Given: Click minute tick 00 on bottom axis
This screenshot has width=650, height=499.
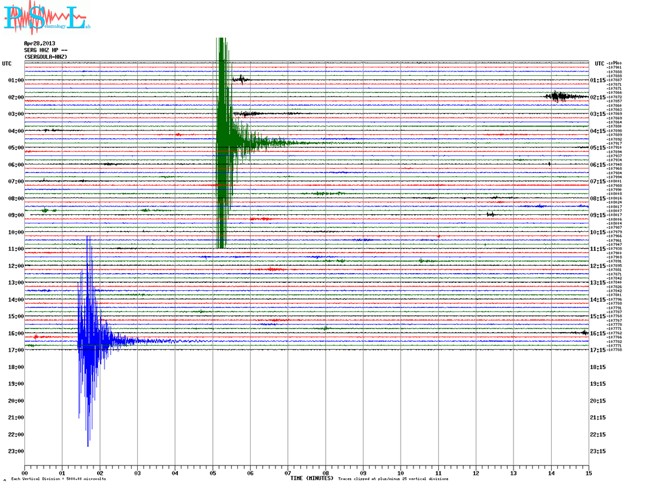Looking at the screenshot, I should pyautogui.click(x=25, y=471).
